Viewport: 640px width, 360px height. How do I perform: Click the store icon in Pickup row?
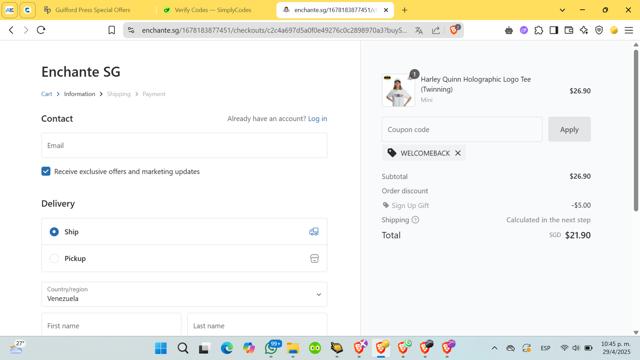(x=314, y=258)
